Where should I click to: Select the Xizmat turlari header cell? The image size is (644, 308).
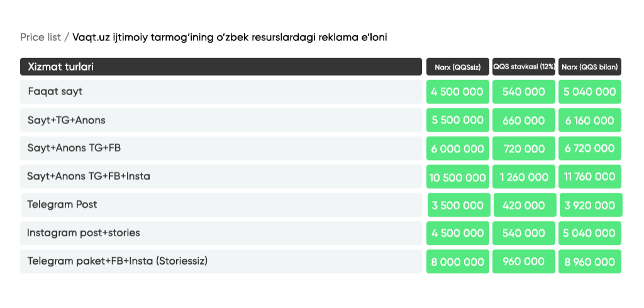tap(221, 67)
